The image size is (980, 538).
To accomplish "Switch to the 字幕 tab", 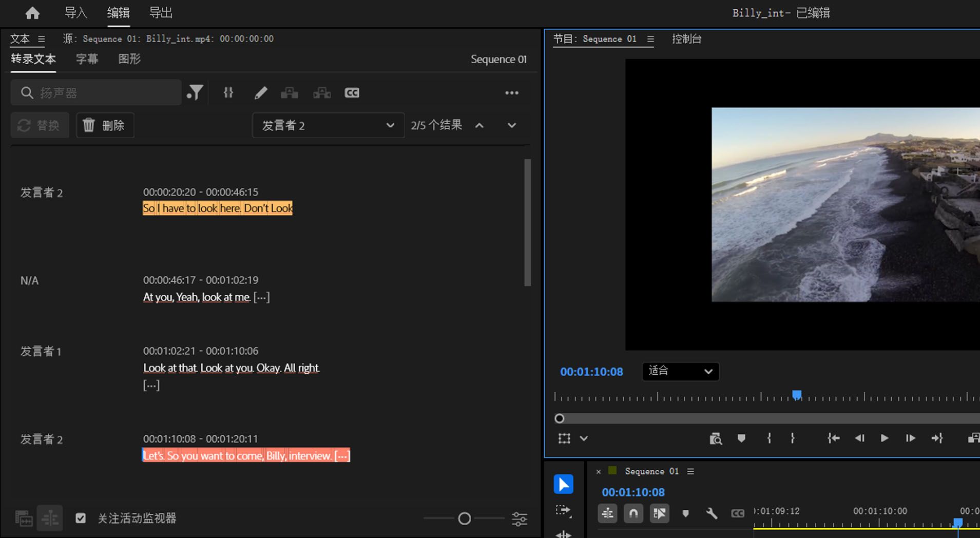I will pos(86,59).
